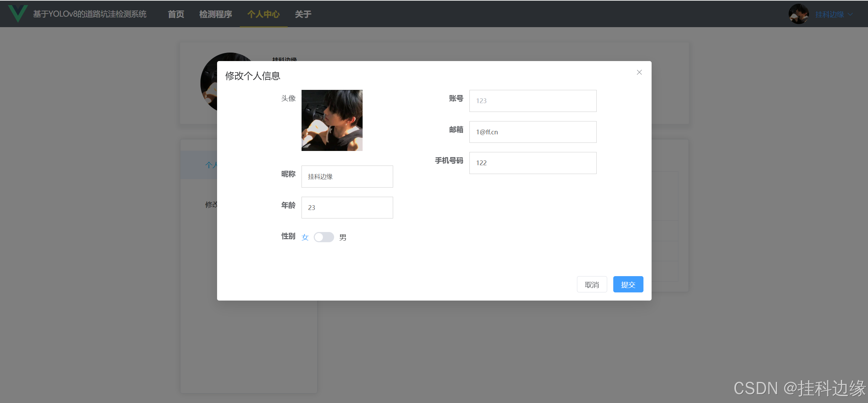Toggle the gender switch
868x403 pixels.
pos(324,237)
